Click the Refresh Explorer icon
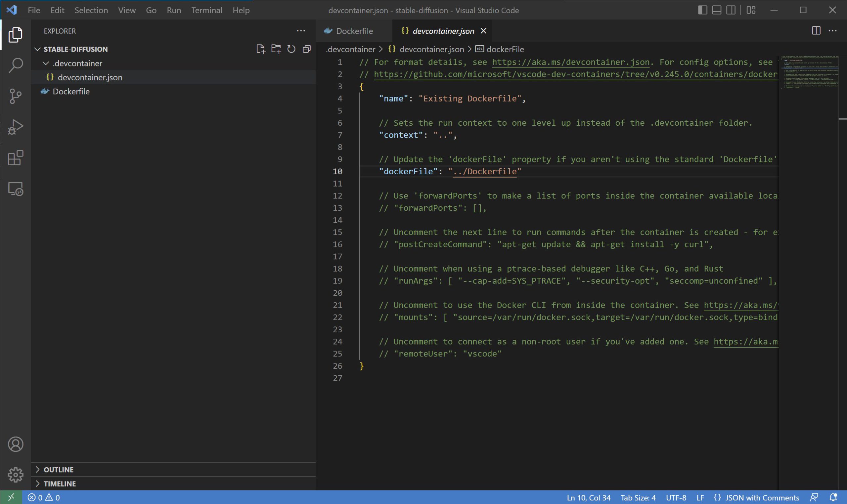 [291, 49]
